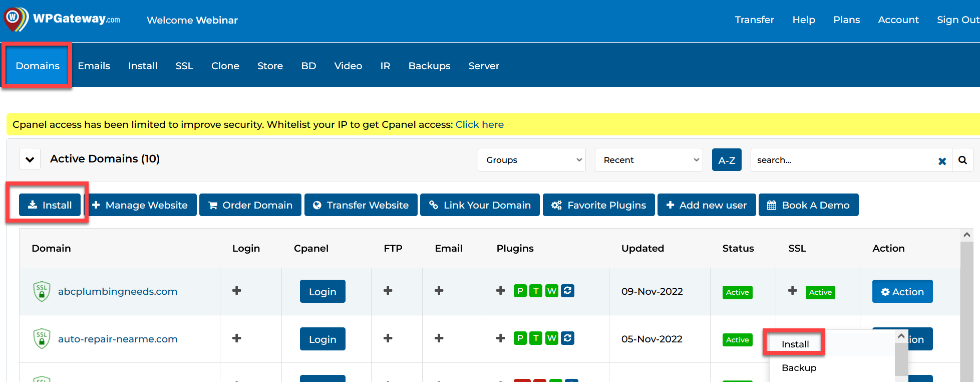980x382 pixels.
Task: Click the table scrollbar up arrow
Action: click(x=966, y=235)
